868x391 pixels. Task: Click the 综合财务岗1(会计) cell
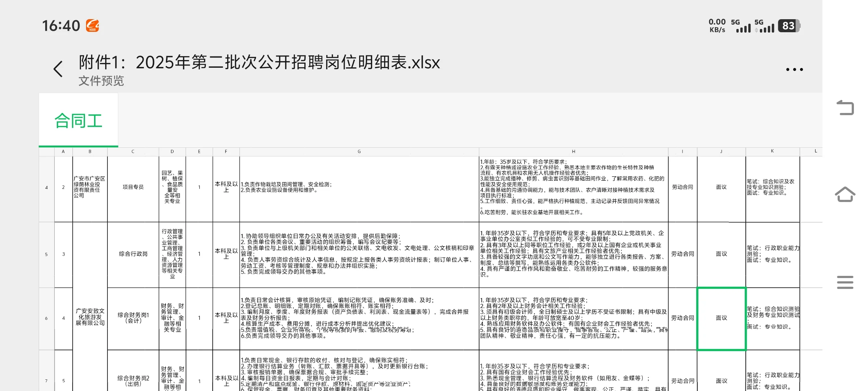pos(133,318)
